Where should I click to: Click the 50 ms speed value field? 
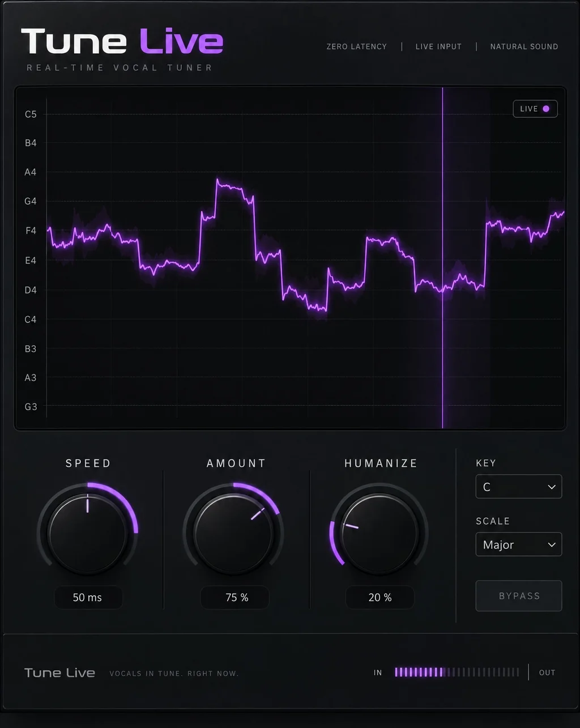pyautogui.click(x=88, y=597)
